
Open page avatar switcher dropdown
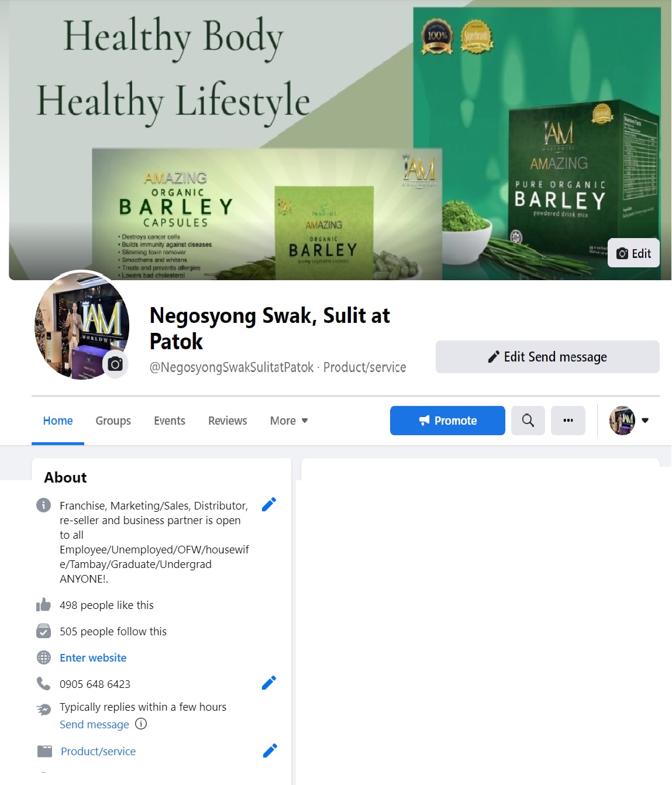point(630,421)
